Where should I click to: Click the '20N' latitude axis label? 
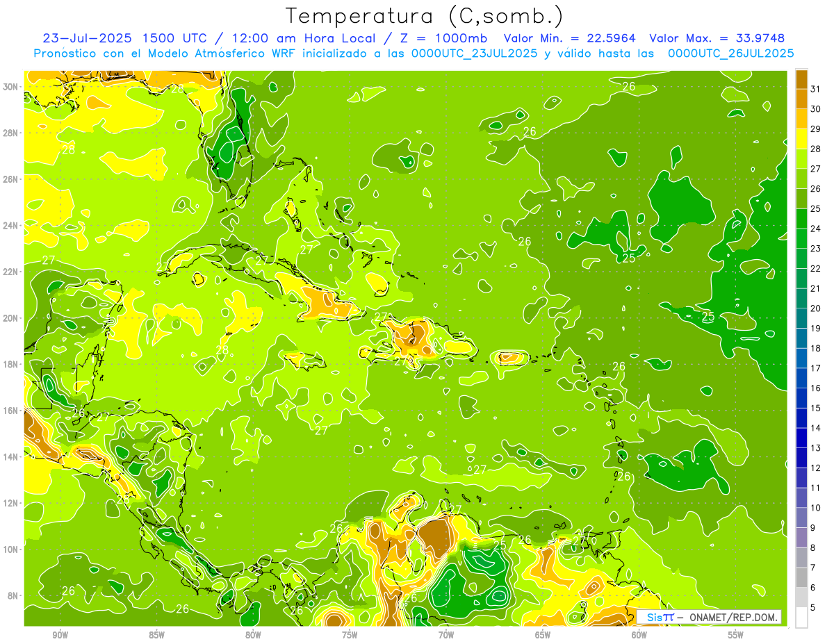11,318
